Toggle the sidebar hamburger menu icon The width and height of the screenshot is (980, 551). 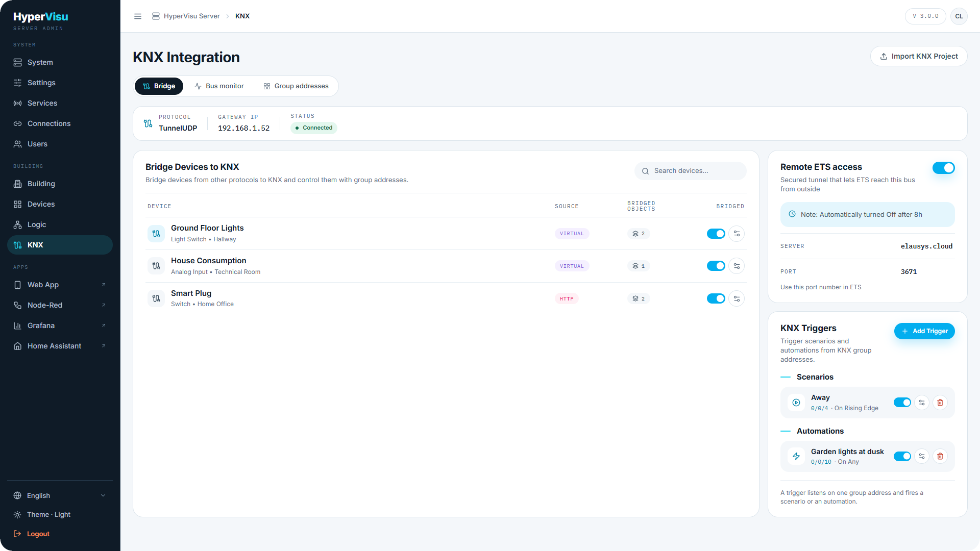pos(138,16)
